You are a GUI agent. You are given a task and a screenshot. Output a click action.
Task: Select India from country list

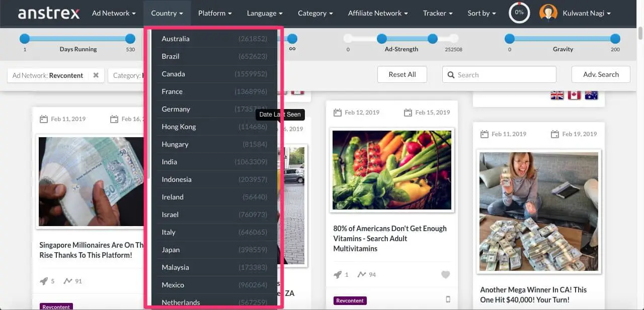[x=214, y=162]
